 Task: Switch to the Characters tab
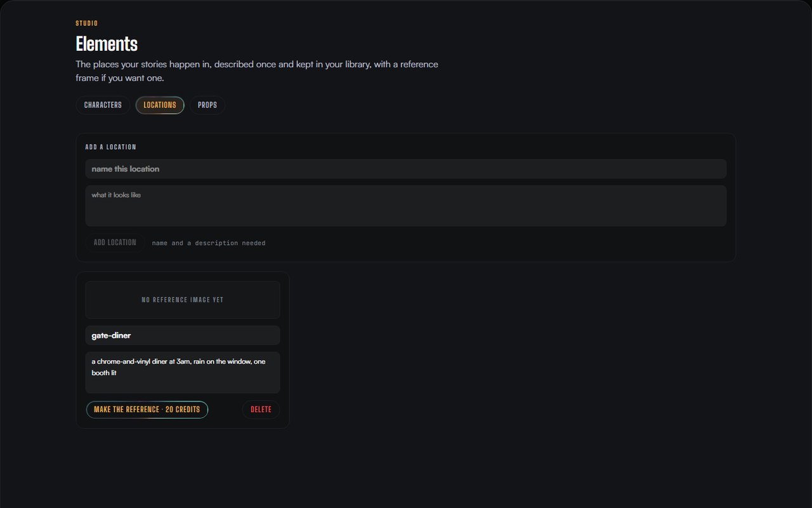pyautogui.click(x=103, y=105)
